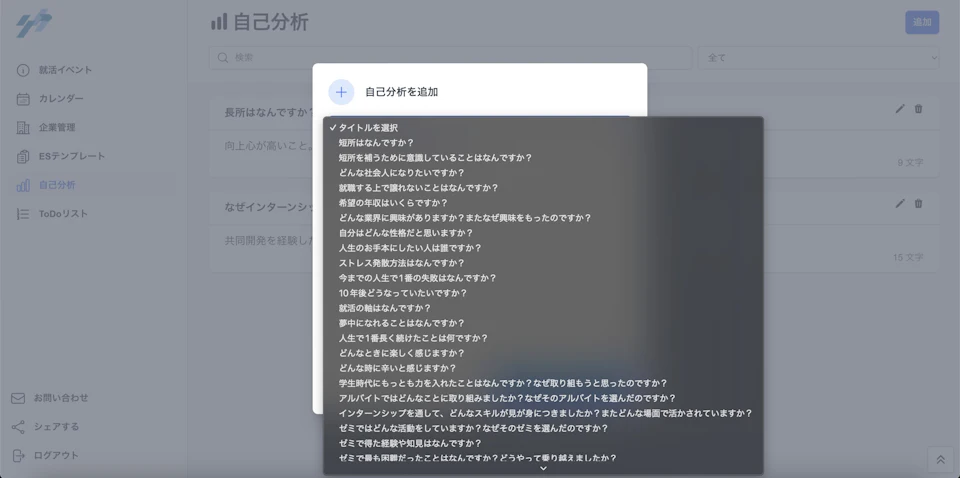The width and height of the screenshot is (960, 478).
Task: Click the 就活イベント info icon
Action: click(x=23, y=70)
